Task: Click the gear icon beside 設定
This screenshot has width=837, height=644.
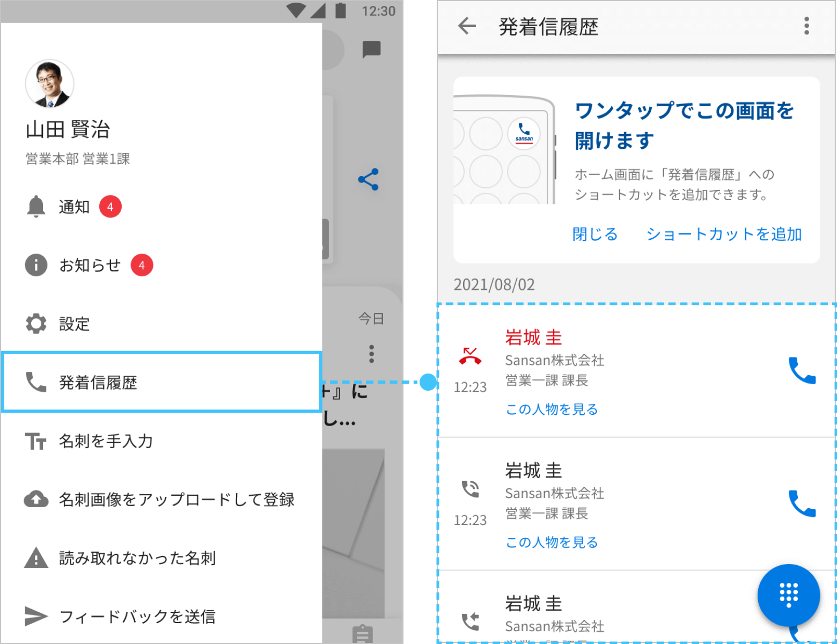Action: (x=36, y=324)
